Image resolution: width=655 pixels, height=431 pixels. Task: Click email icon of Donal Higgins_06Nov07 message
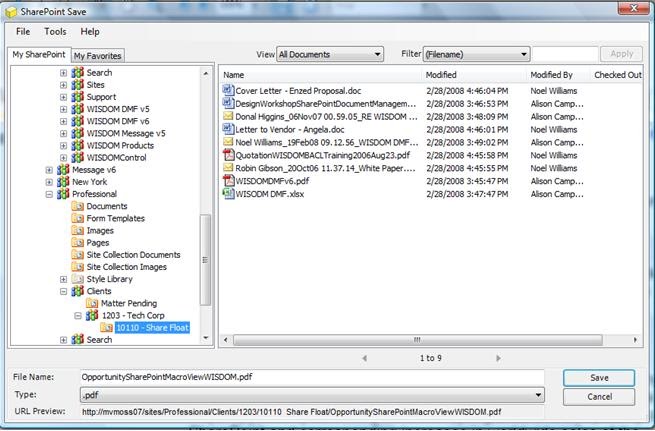pos(228,116)
